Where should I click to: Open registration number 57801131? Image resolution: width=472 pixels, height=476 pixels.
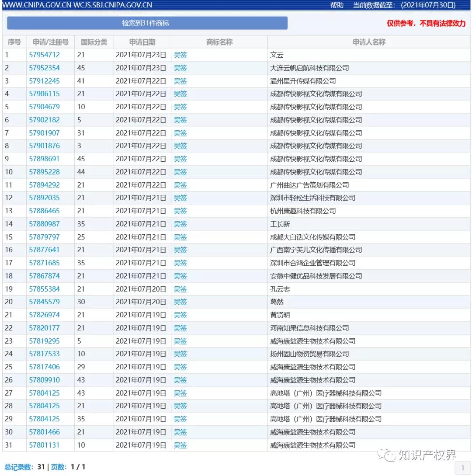[44, 445]
